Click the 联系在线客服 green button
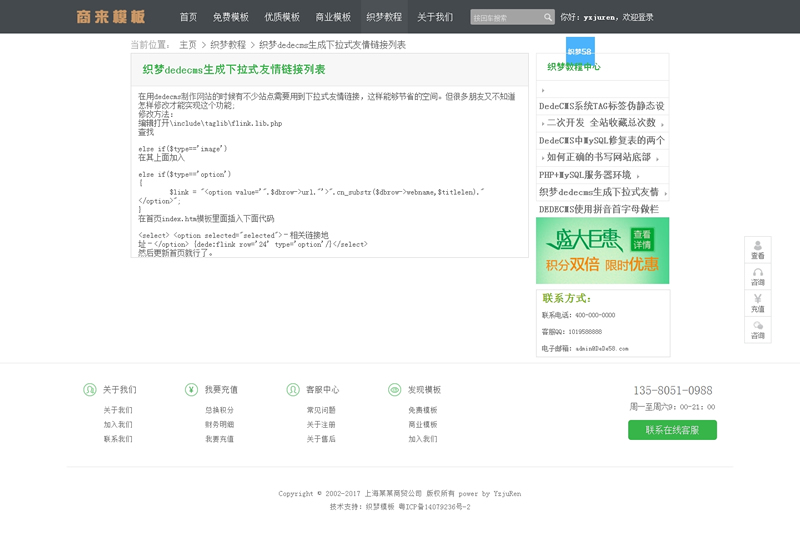 coord(672,430)
